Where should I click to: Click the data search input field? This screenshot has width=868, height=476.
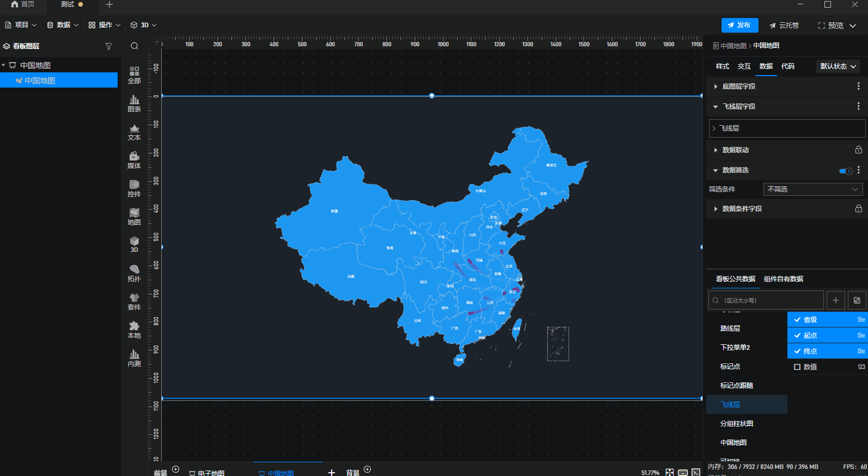[766, 300]
